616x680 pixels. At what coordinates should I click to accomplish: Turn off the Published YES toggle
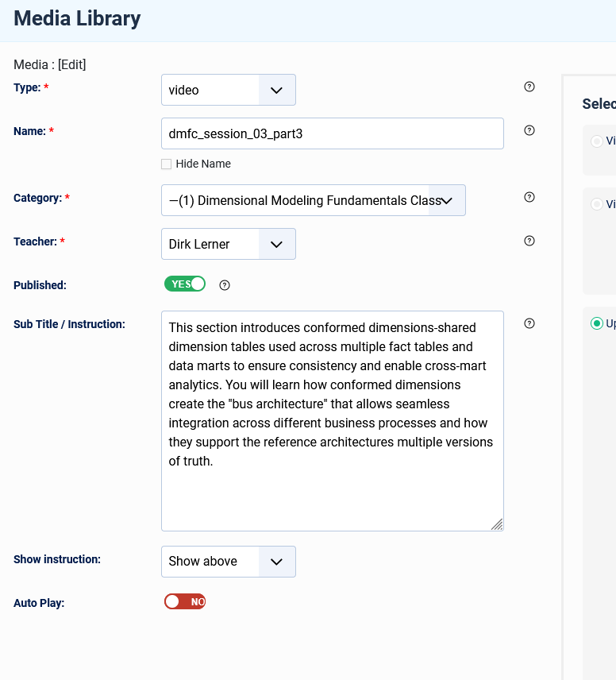tap(185, 284)
